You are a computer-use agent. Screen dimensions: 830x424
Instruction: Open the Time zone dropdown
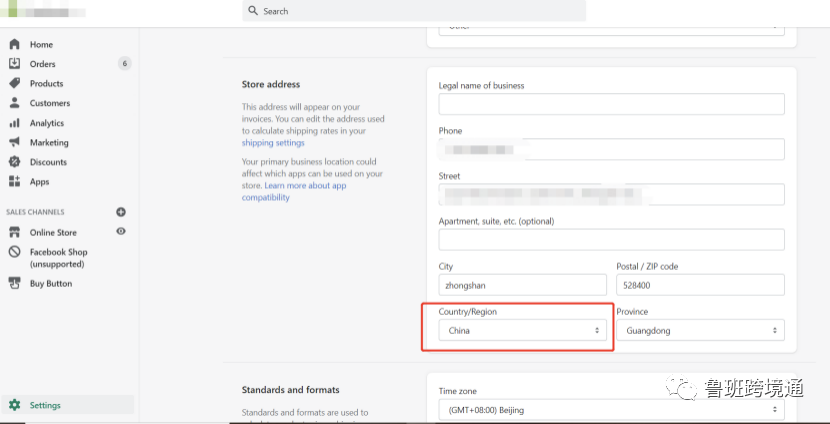611,410
